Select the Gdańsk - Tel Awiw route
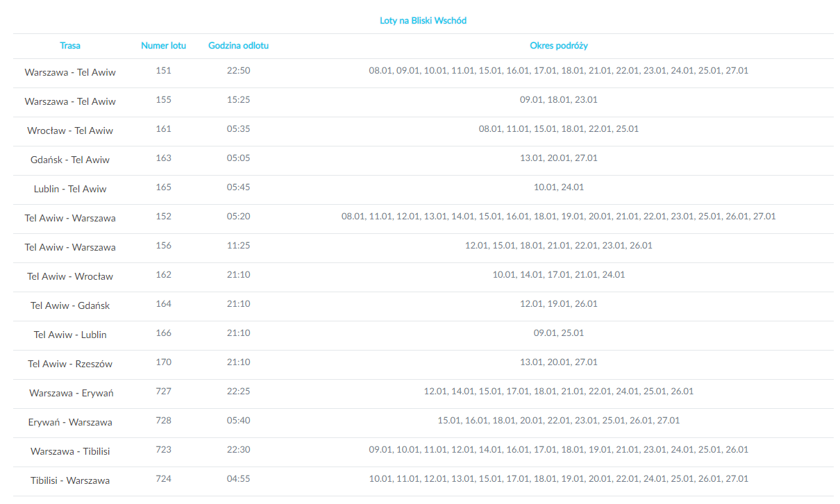840x504 pixels. coord(70,160)
